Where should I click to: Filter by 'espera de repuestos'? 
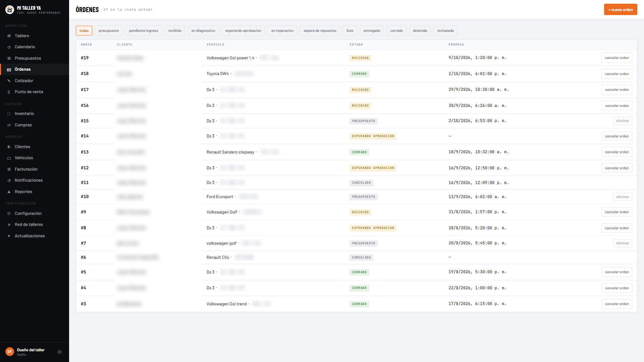tap(320, 31)
